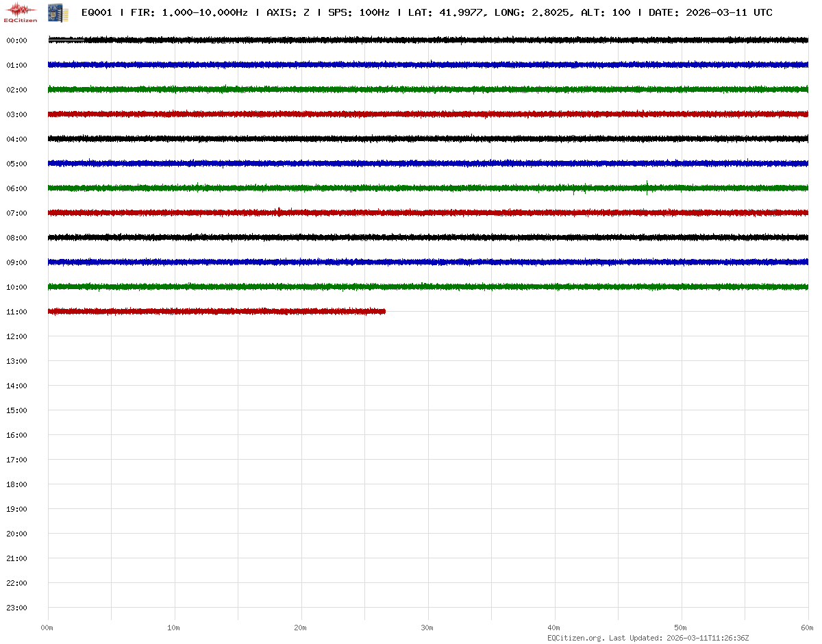Select the 17:00 hour row label
Image resolution: width=822 pixels, height=644 pixels.
coord(16,460)
